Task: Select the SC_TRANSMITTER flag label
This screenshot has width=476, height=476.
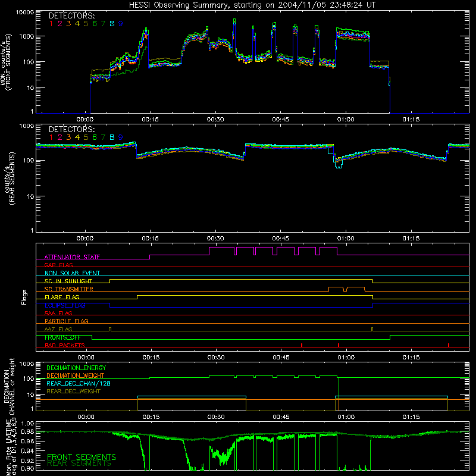Action: pos(68,289)
